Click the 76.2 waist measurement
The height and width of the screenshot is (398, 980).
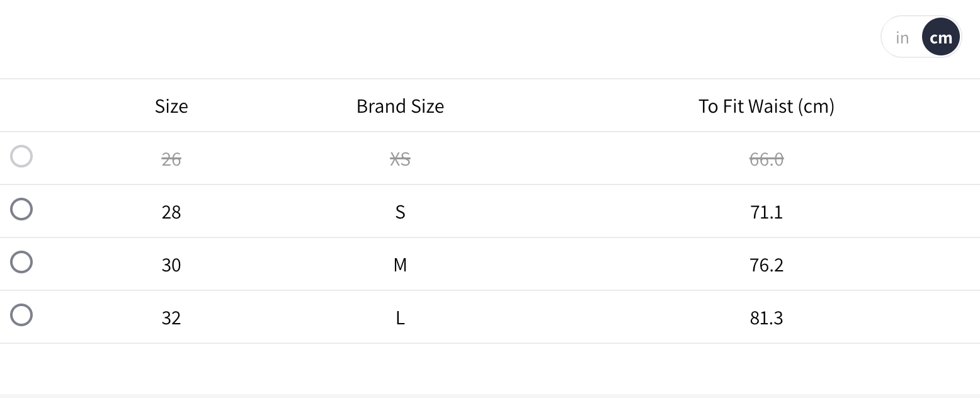[766, 265]
